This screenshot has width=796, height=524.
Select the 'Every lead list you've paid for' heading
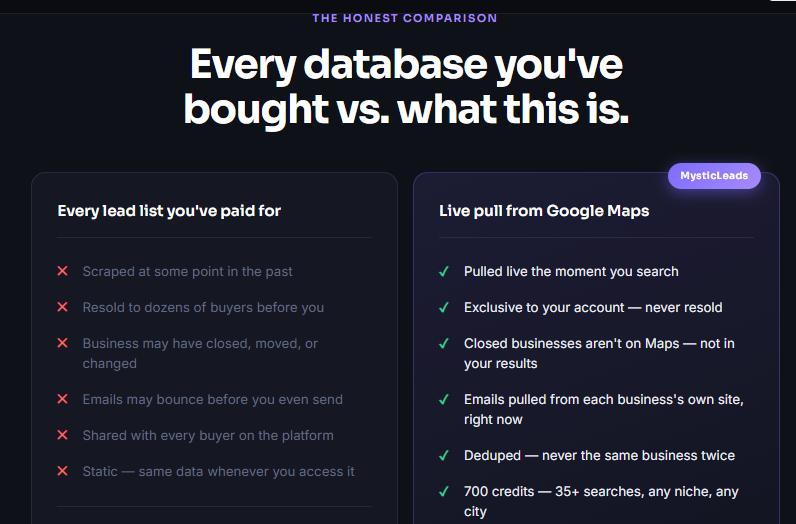point(169,211)
